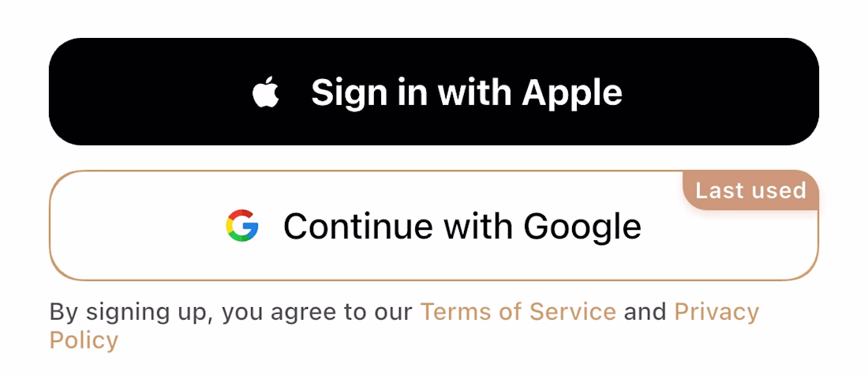Select the word "Privacy" in the agreement
The image size is (868, 376).
pyautogui.click(x=716, y=311)
